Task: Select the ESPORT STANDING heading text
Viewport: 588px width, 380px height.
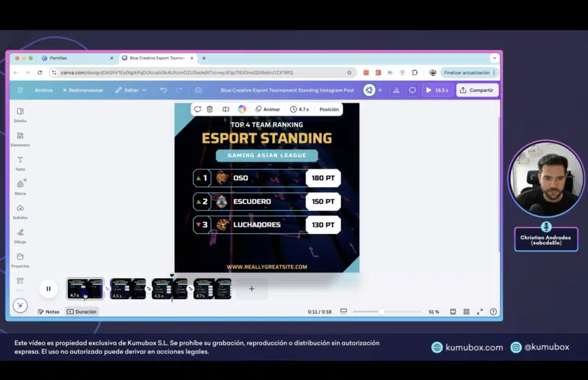Action: (267, 138)
